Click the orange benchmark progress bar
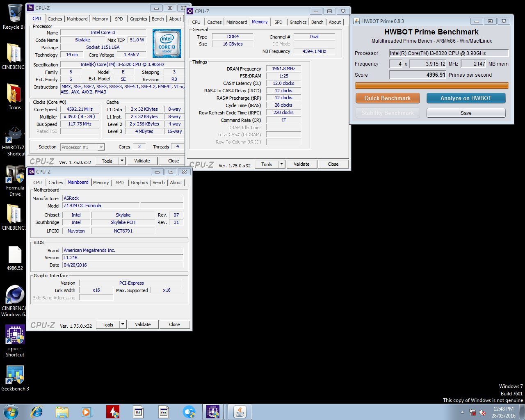The width and height of the screenshot is (525, 420). click(432, 85)
